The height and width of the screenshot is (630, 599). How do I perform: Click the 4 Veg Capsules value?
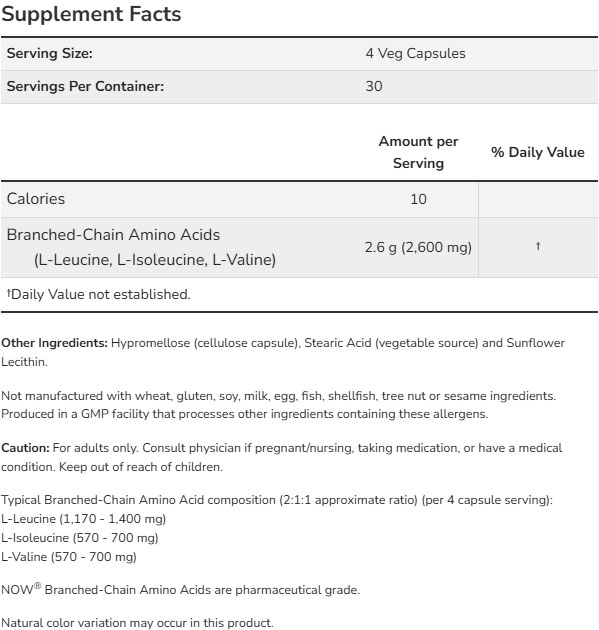pyautogui.click(x=415, y=53)
